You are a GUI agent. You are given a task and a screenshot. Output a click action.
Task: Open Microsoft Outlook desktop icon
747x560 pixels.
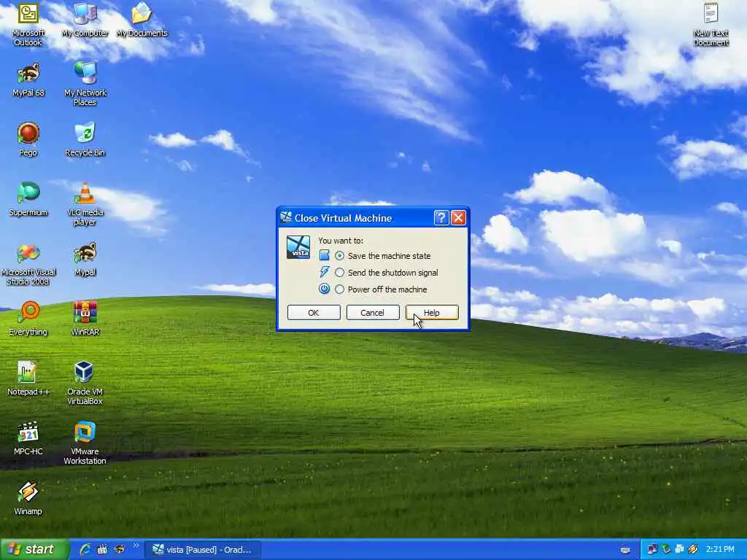(28, 24)
